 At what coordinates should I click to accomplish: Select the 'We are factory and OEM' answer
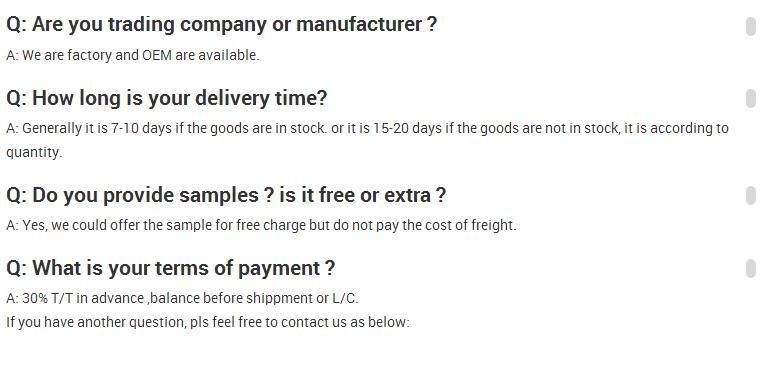click(x=132, y=55)
